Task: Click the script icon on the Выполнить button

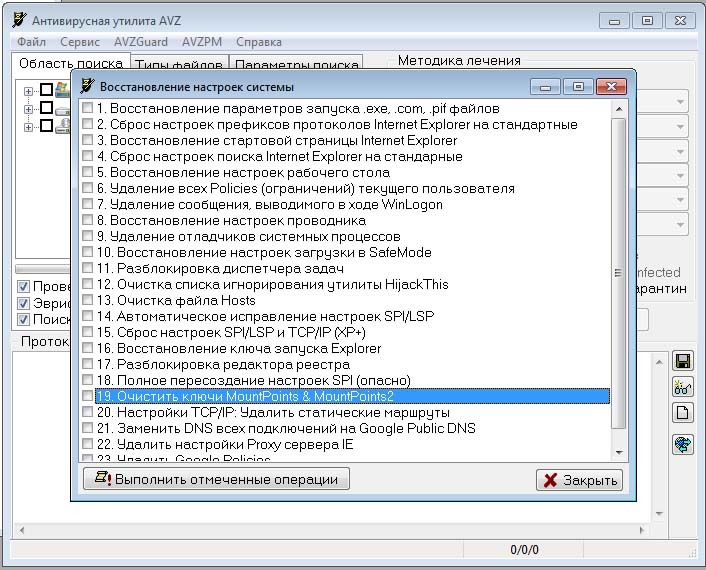Action: click(x=103, y=478)
